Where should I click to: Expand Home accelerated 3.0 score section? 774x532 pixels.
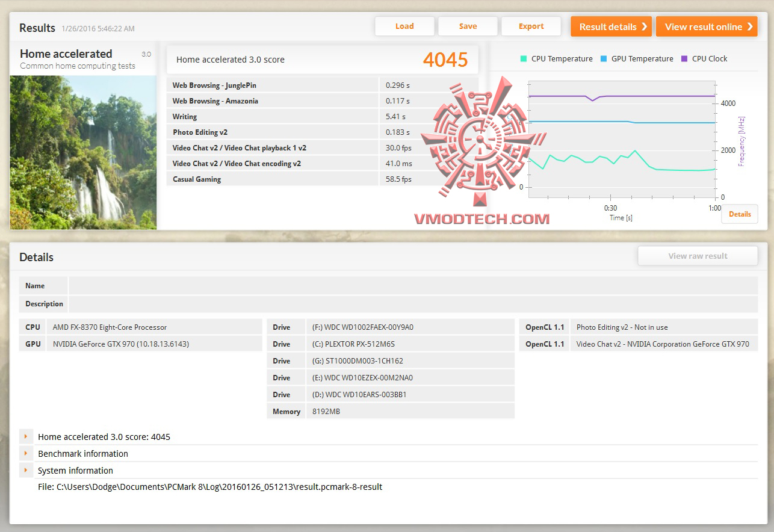(x=26, y=437)
